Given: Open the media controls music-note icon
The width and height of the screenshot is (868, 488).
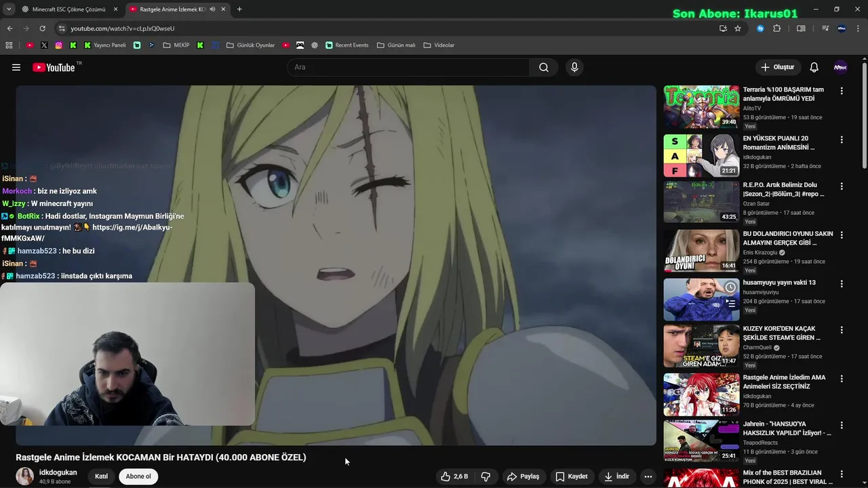Looking at the screenshot, I should 825,28.
